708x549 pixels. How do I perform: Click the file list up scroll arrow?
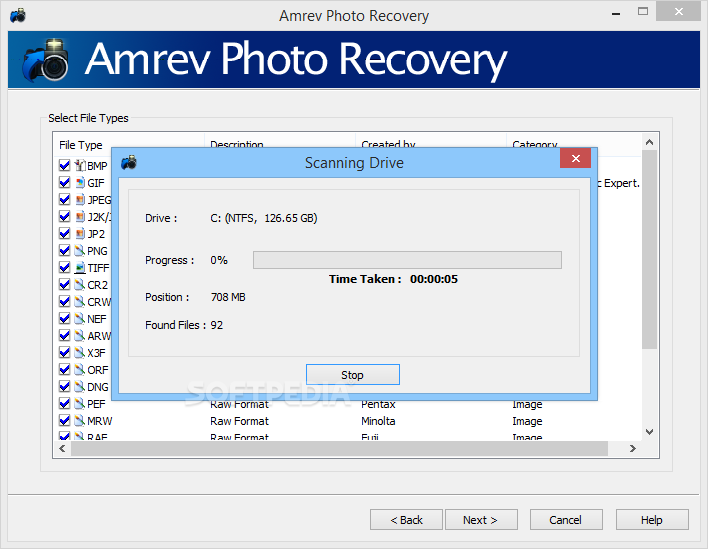click(x=649, y=142)
